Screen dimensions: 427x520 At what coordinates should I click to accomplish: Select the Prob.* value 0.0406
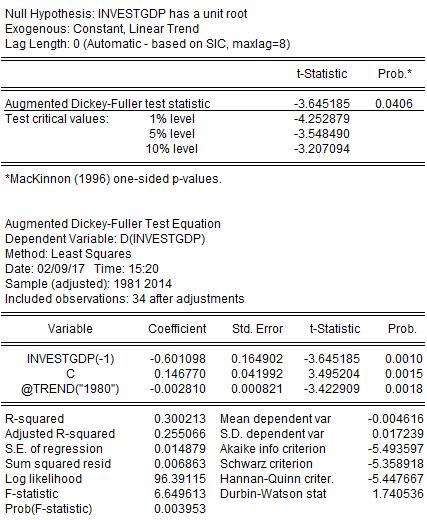[x=394, y=104]
